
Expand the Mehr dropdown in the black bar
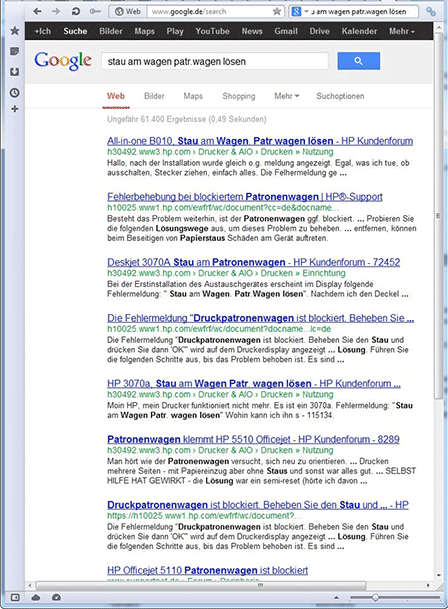point(402,31)
